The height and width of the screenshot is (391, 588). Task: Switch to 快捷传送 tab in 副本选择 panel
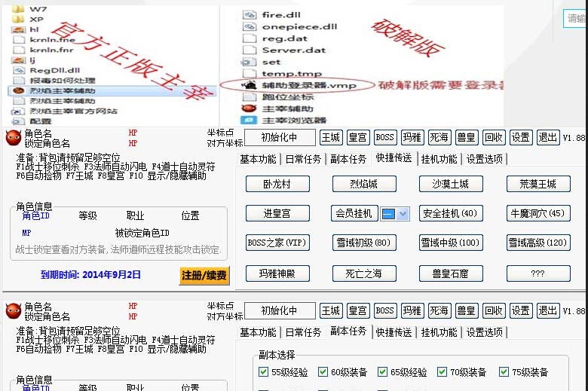pos(394,332)
